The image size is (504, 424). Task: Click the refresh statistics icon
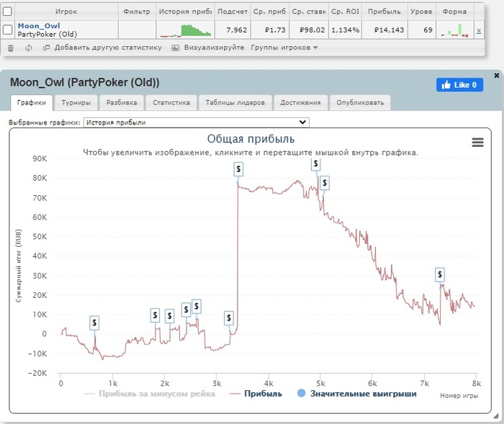coord(29,48)
